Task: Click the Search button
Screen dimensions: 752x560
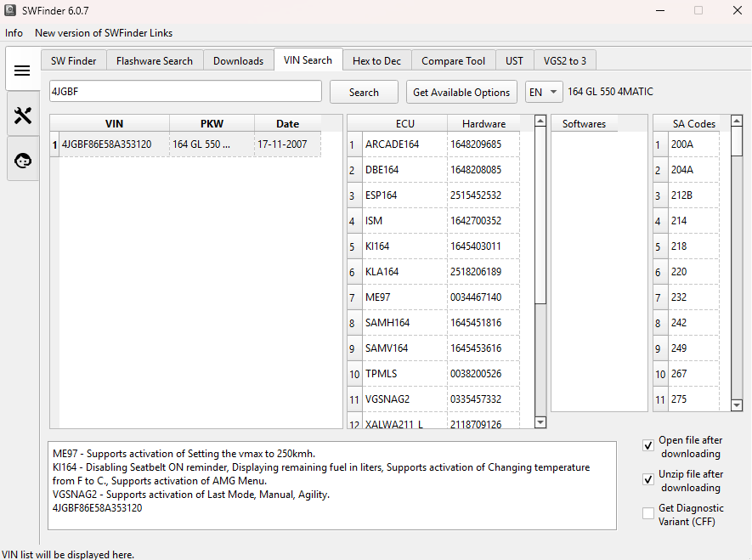Action: pyautogui.click(x=364, y=92)
